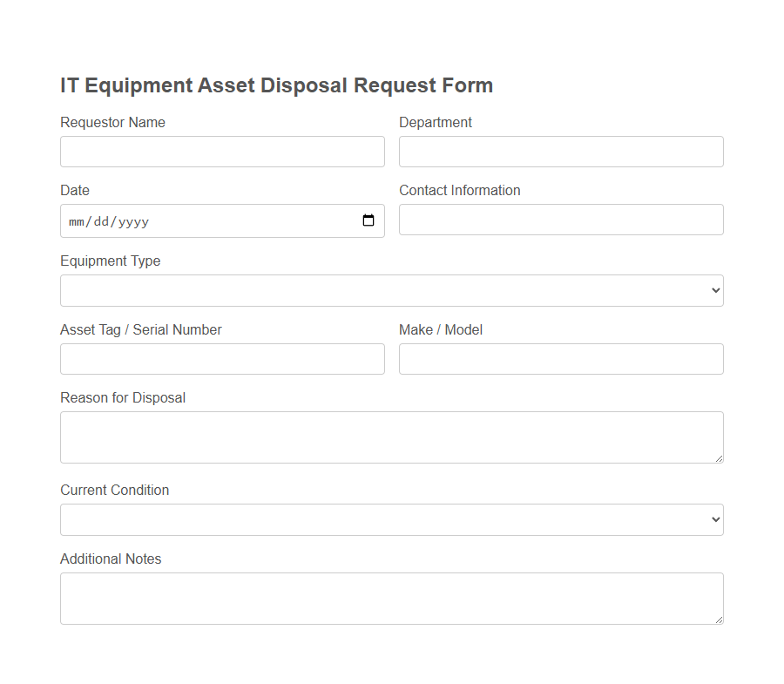Click the Requestor Name label

pyautogui.click(x=112, y=122)
